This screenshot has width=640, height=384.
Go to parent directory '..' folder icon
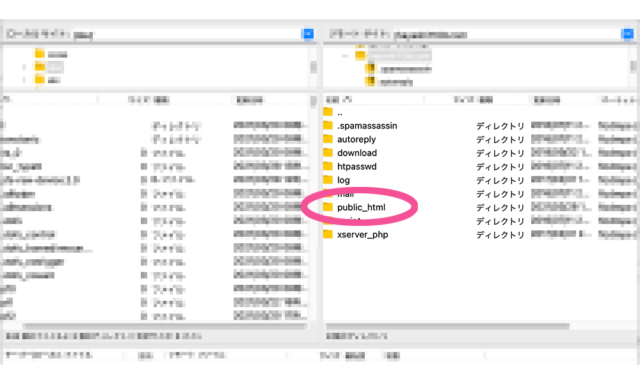(x=328, y=111)
